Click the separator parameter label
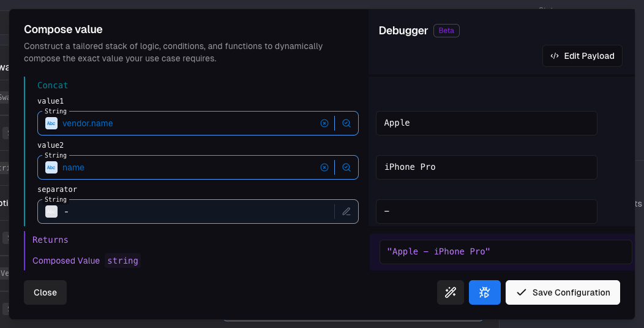 pos(57,189)
